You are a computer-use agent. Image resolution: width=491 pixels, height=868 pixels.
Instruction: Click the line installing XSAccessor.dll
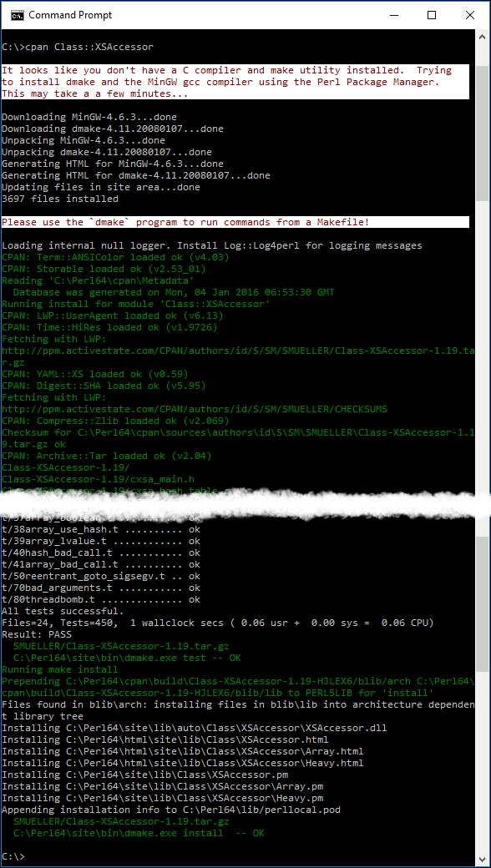click(x=195, y=728)
